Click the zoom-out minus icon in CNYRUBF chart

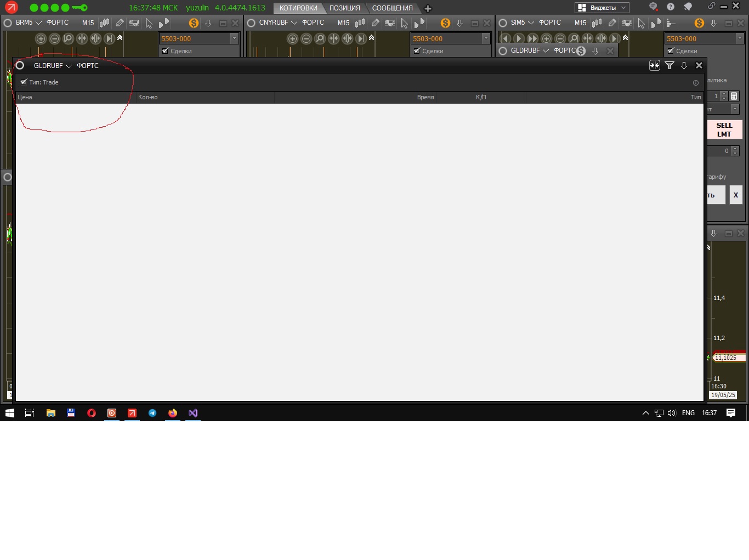306,39
